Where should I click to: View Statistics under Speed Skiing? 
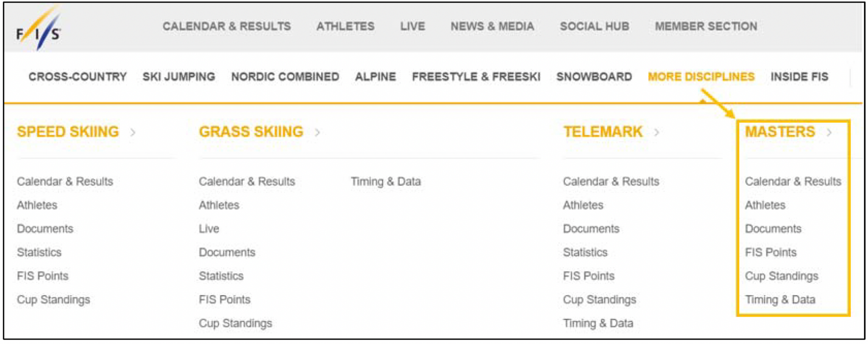(39, 252)
